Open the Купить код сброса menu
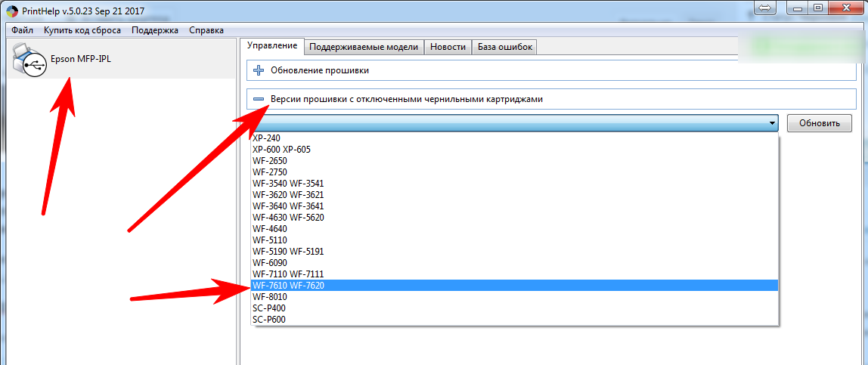Image resolution: width=868 pixels, height=365 pixels. tap(82, 30)
